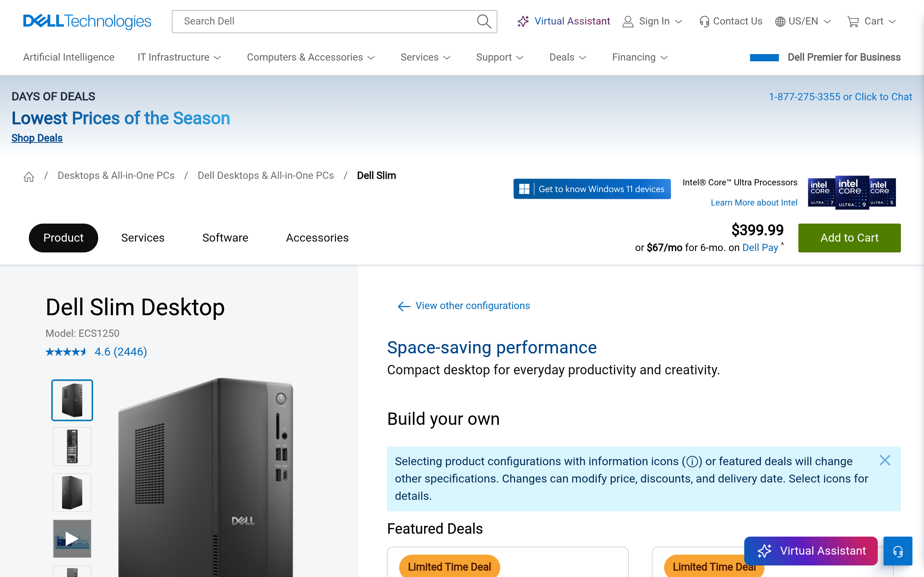Open the US/EN region selector
Screen dimensions: 924x577
[803, 21]
